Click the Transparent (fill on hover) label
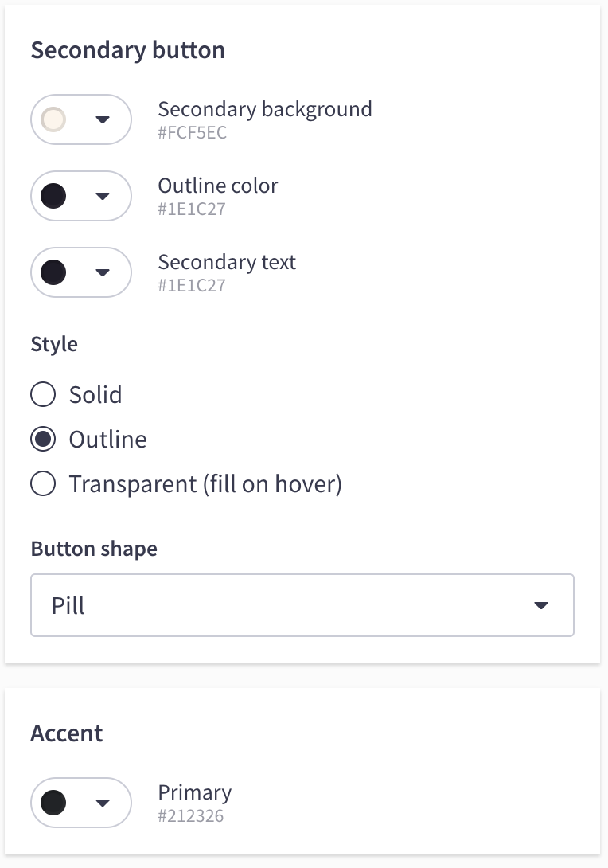Viewport: 608px width, 868px height. point(205,483)
